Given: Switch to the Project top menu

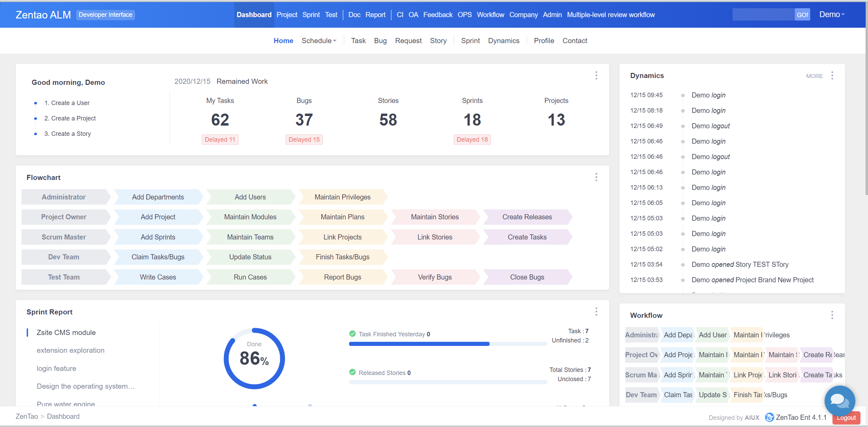Looking at the screenshot, I should click(x=286, y=15).
